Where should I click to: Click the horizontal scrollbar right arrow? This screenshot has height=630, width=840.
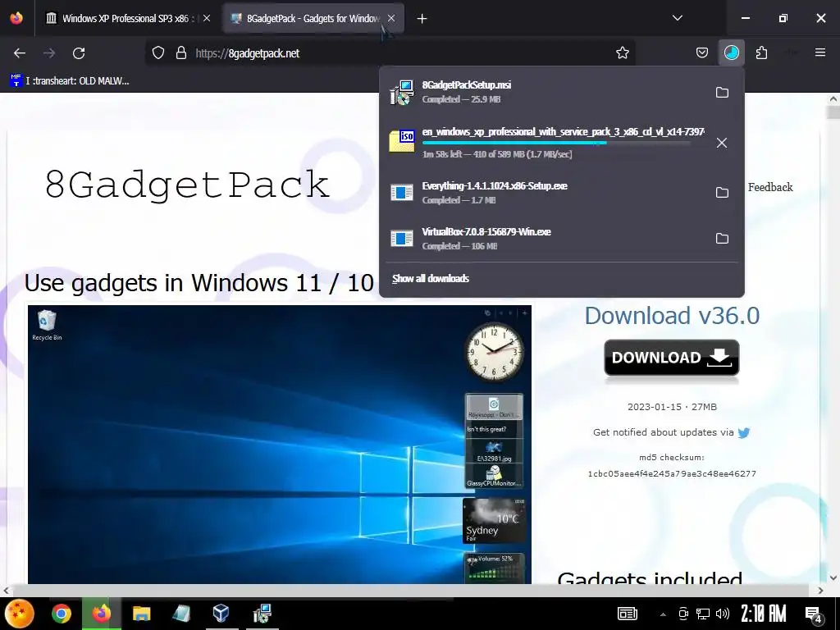pyautogui.click(x=820, y=591)
